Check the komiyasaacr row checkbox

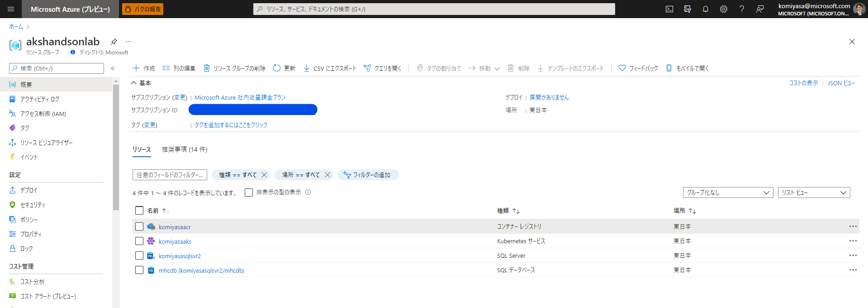pos(139,226)
